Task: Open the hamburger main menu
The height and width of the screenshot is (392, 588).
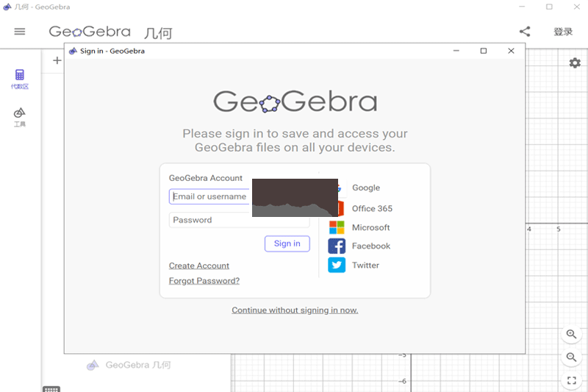Action: (x=20, y=32)
